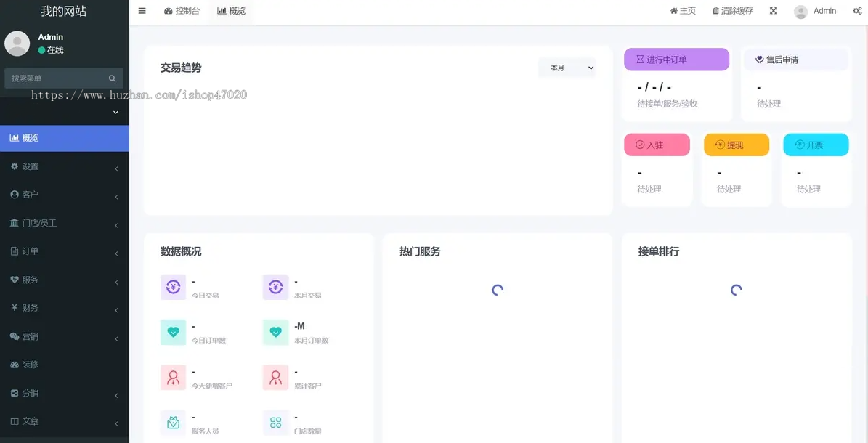The image size is (868, 443).
Task: Click the pink 入驻 button
Action: click(x=657, y=145)
